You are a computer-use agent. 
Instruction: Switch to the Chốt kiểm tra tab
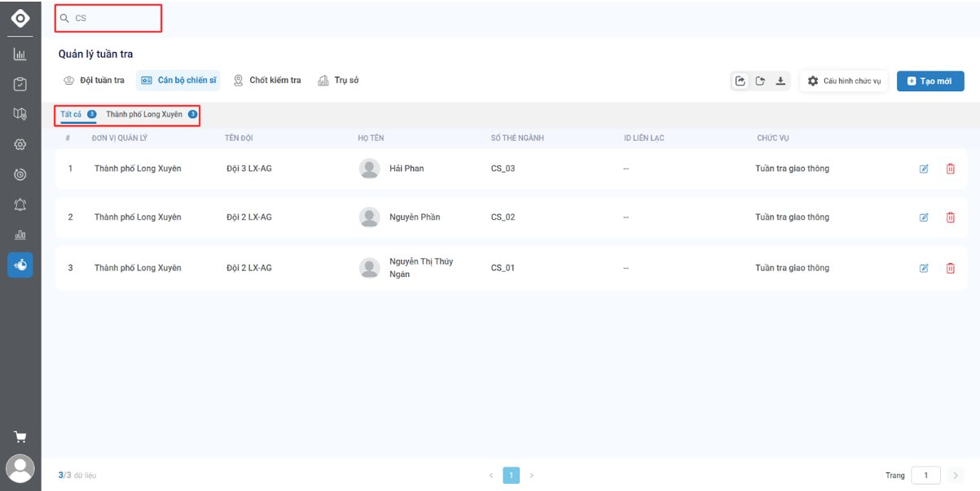coord(267,81)
